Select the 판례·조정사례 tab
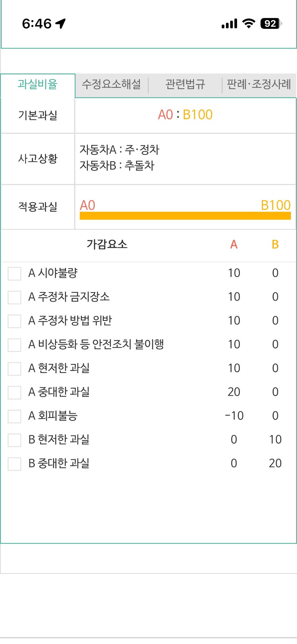 [x=259, y=84]
